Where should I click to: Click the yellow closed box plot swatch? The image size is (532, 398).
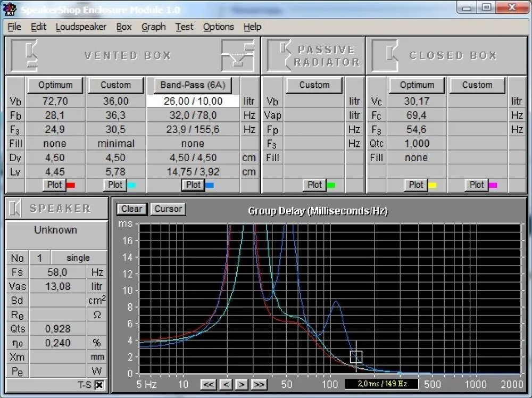click(x=433, y=185)
